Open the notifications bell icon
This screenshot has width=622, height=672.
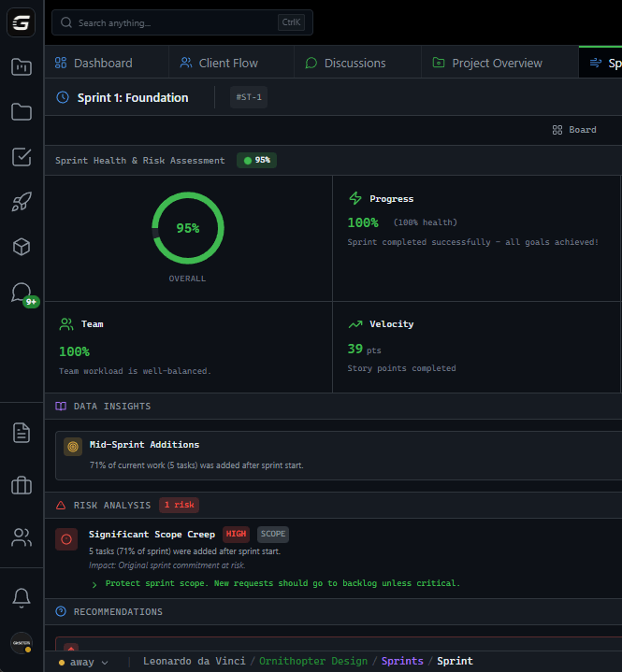(22, 597)
